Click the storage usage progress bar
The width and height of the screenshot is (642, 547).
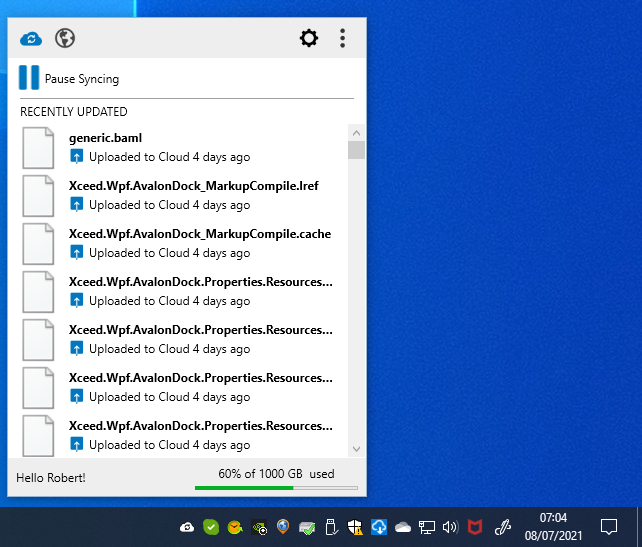coord(276,488)
